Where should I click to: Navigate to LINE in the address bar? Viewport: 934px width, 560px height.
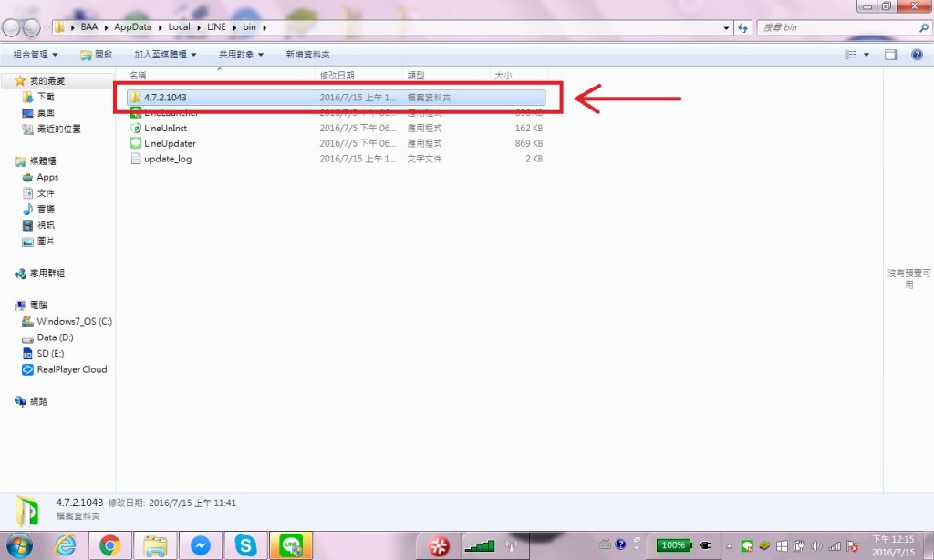point(216,26)
